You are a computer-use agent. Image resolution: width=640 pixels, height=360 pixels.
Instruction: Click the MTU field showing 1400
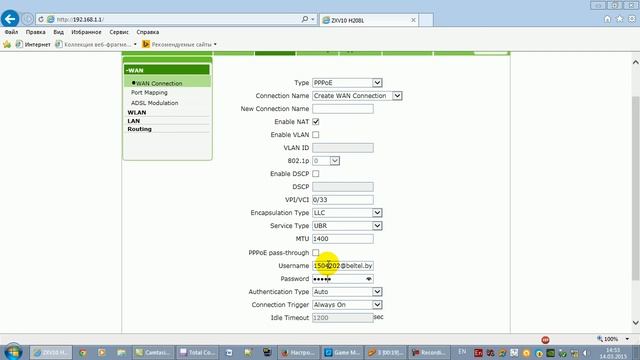343,239
